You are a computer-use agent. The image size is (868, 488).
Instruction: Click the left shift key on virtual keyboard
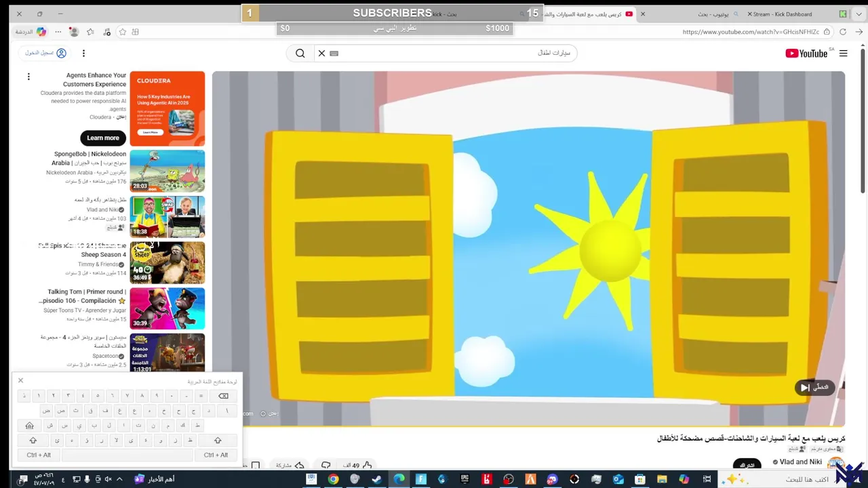pyautogui.click(x=33, y=441)
